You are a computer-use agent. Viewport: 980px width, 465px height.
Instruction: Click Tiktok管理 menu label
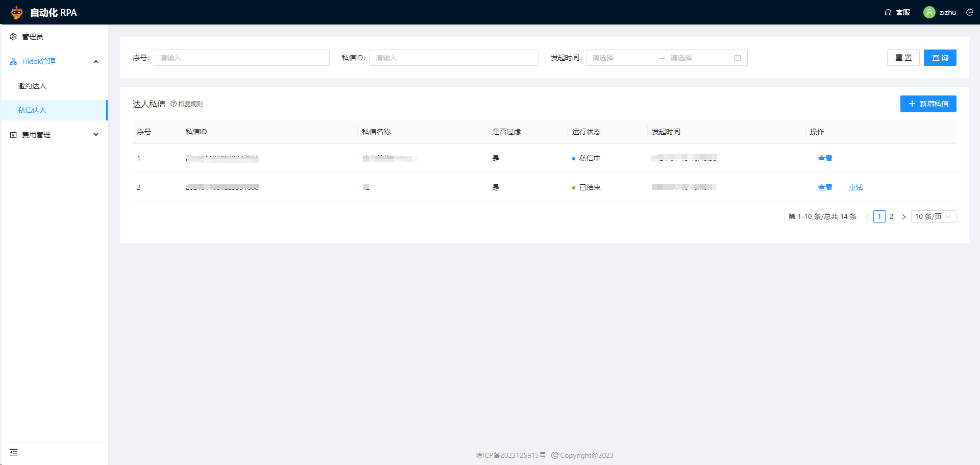point(39,61)
